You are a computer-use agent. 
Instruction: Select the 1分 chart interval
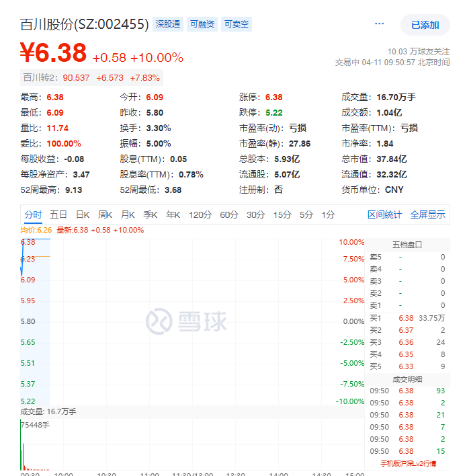point(329,215)
